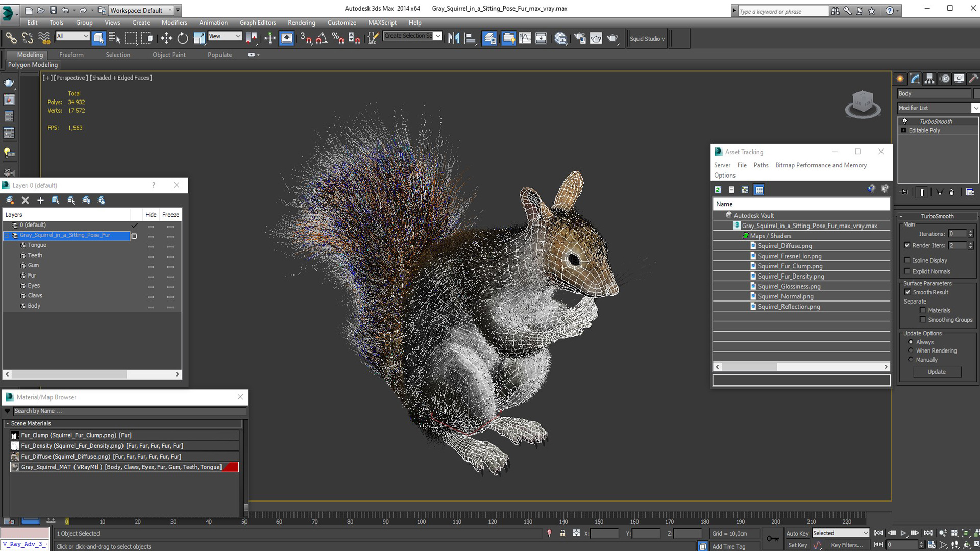This screenshot has width=980, height=551.
Task: Click Auto Key button
Action: pos(797,534)
